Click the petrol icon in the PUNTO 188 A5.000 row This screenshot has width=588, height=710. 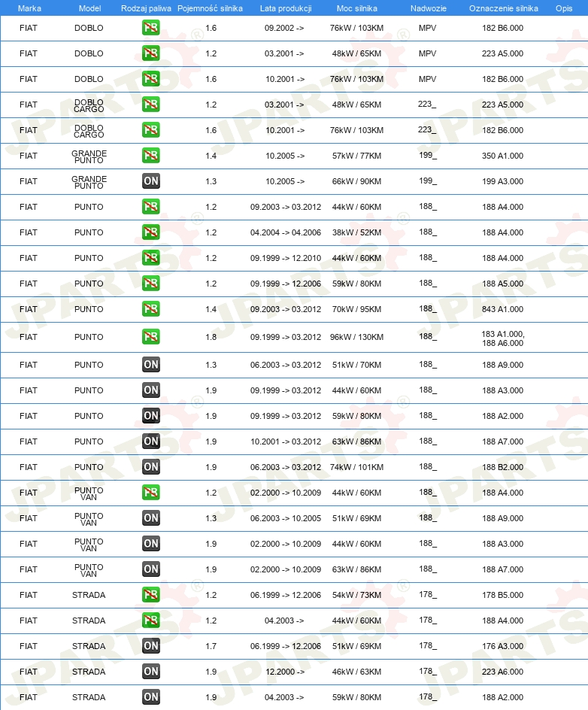pyautogui.click(x=150, y=284)
